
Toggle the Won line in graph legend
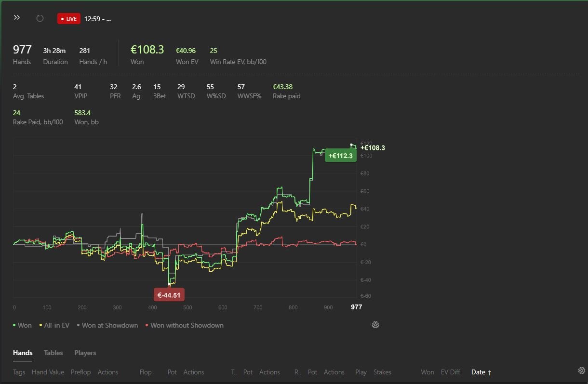[22, 325]
